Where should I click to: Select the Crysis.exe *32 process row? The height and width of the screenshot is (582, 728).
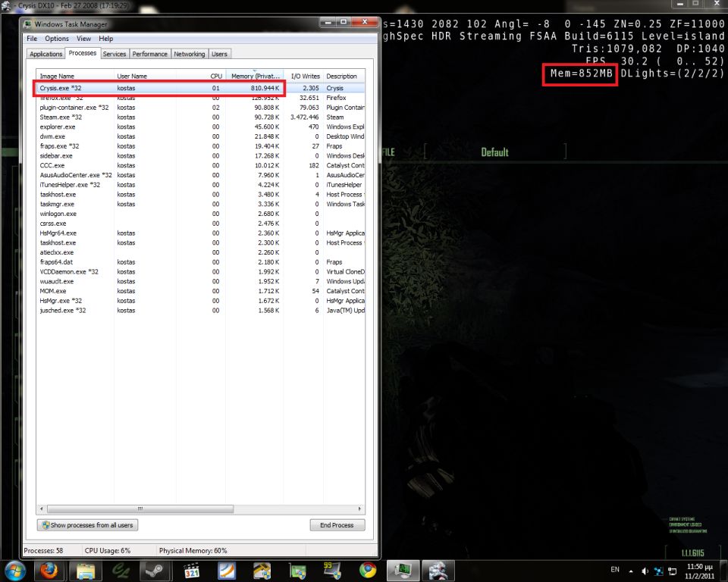(200, 88)
